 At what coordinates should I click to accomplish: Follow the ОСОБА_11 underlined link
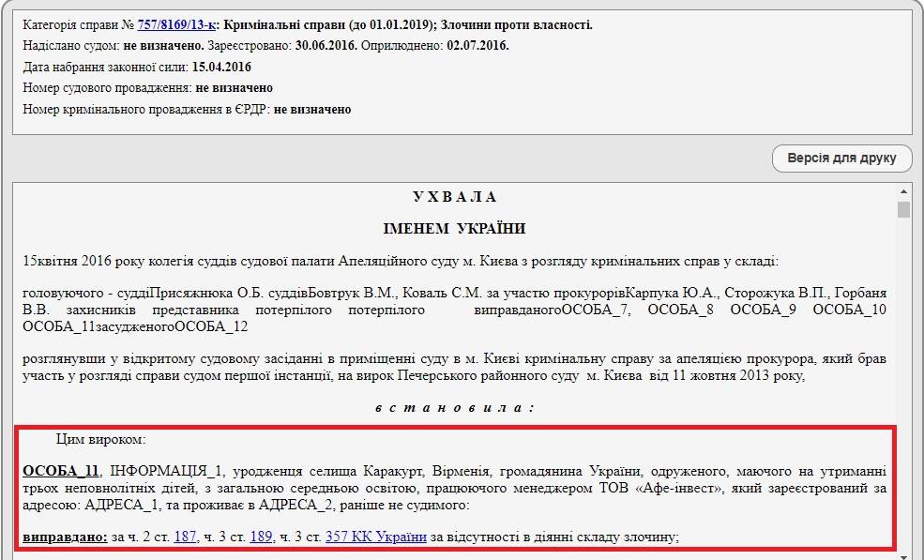[x=61, y=470]
